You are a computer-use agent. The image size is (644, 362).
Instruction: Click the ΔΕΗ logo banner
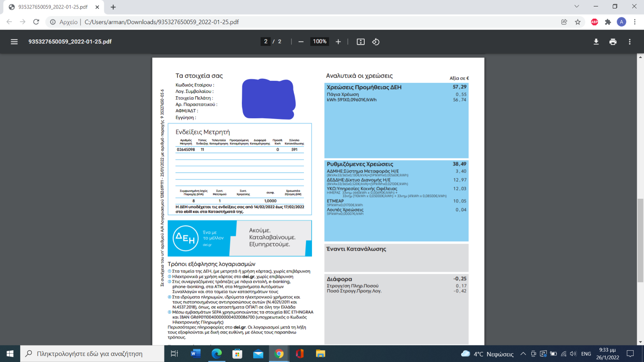tap(239, 238)
